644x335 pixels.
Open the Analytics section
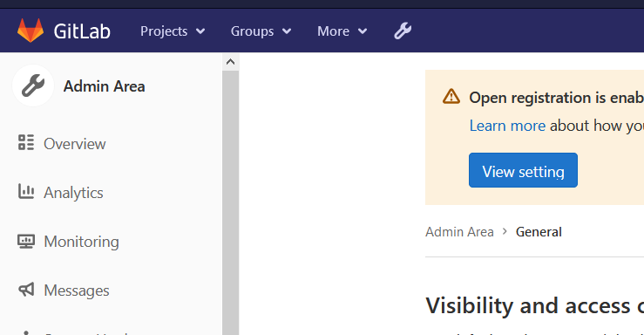[73, 193]
